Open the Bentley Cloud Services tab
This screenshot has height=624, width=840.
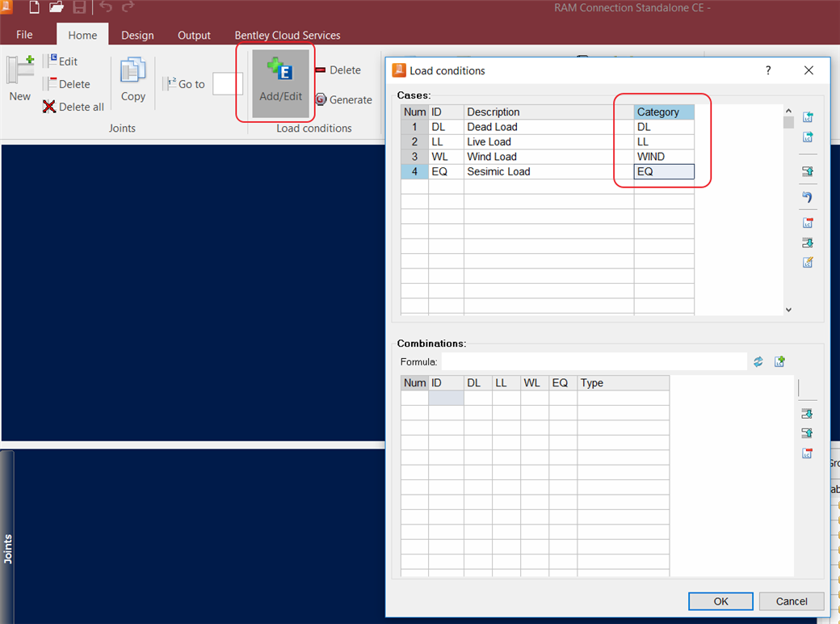[x=288, y=35]
